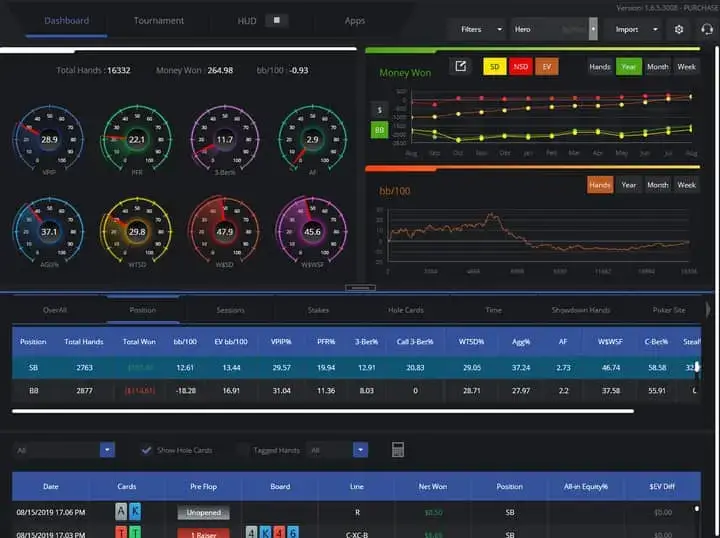Viewport: 720px width, 538px height.
Task: Select the Stakes report tab
Action: click(318, 310)
